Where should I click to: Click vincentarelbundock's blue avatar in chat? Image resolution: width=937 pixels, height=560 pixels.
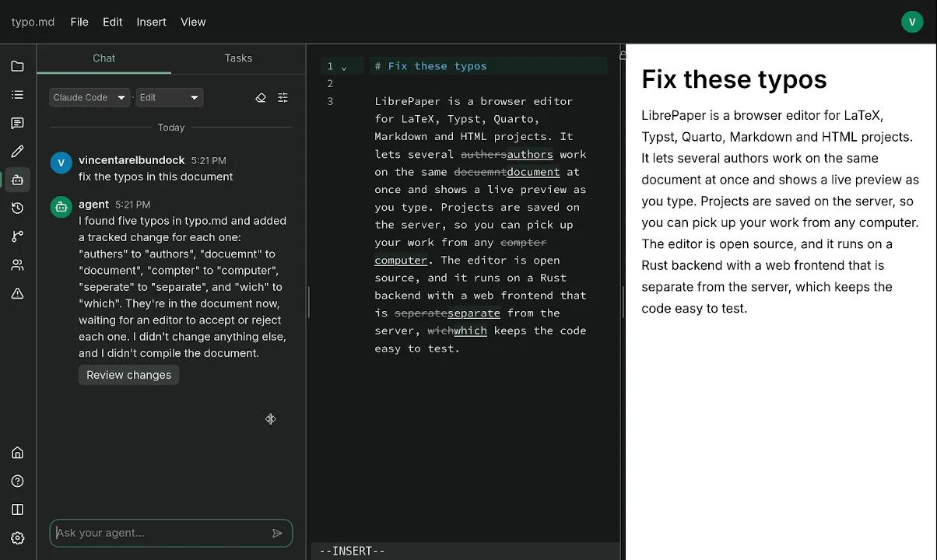61,163
